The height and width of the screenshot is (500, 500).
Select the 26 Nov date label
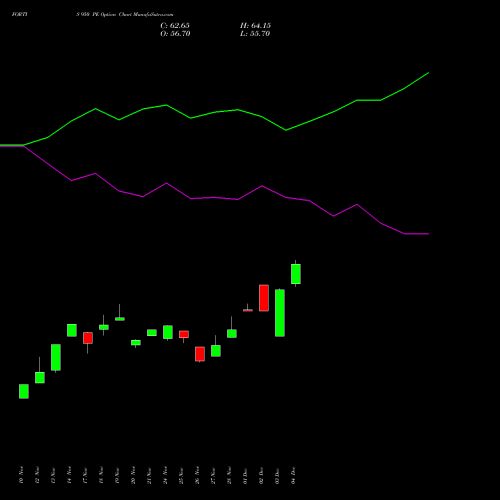(197, 475)
